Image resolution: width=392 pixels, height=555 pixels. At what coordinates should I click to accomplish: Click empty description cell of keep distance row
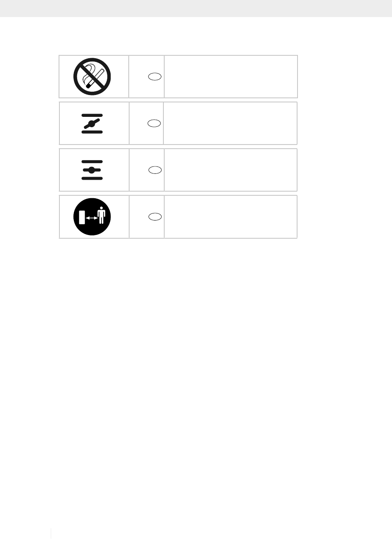pos(231,217)
